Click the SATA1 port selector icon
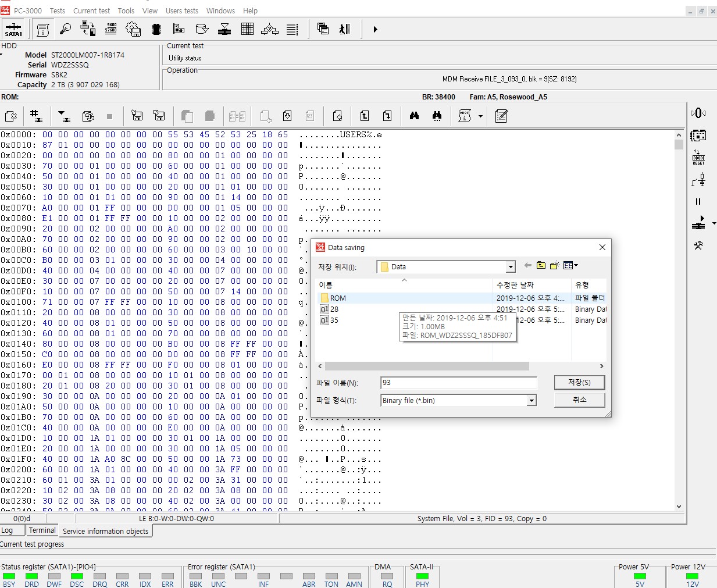Screen dimensions: 717x588 [13, 29]
